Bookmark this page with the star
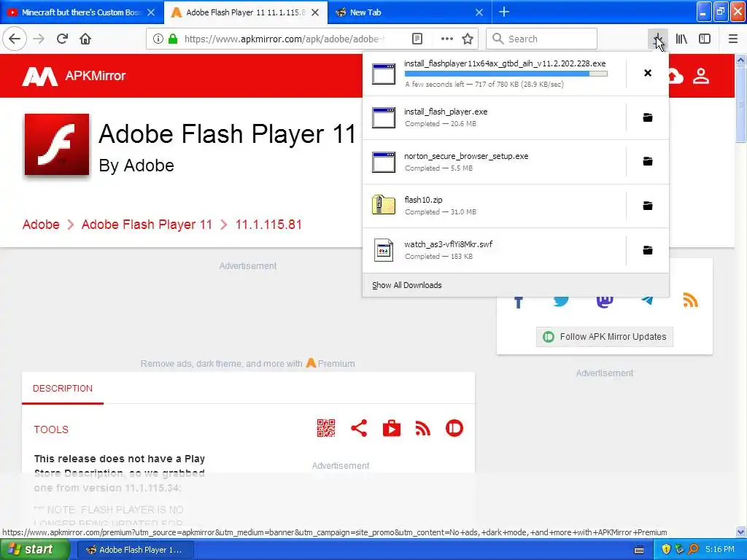Screen dimensions: 747x560 click(468, 39)
